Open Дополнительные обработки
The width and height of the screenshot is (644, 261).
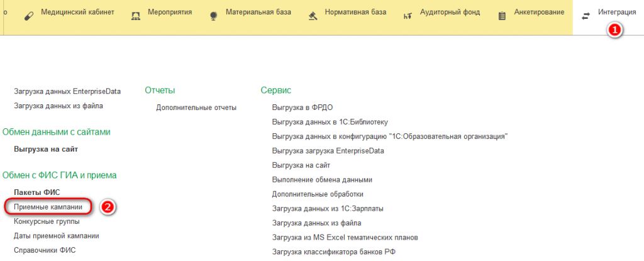coord(318,194)
